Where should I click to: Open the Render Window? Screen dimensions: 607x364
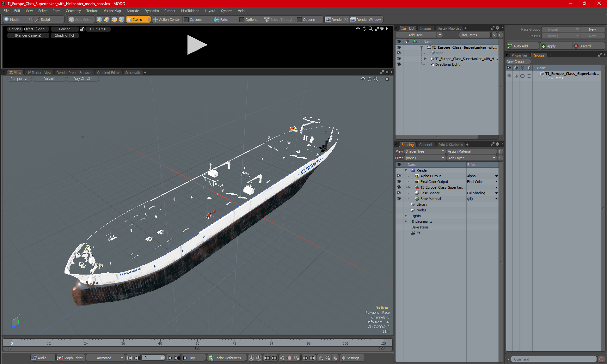366,20
